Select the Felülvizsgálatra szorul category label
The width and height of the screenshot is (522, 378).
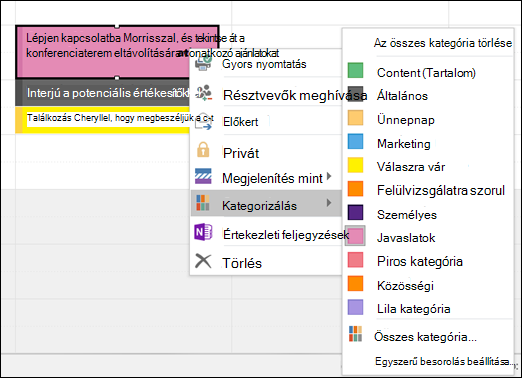coord(441,190)
